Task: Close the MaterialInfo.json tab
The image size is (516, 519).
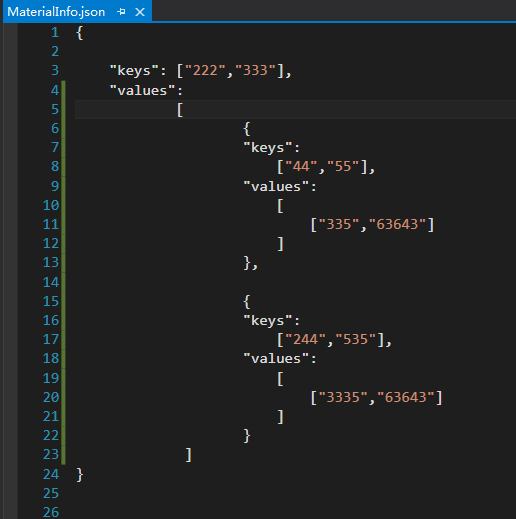Action: click(x=140, y=12)
